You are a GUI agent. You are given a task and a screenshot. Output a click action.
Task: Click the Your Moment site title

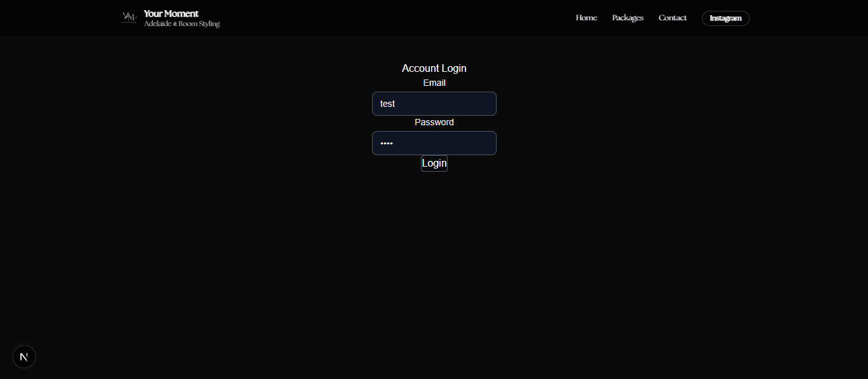[170, 13]
